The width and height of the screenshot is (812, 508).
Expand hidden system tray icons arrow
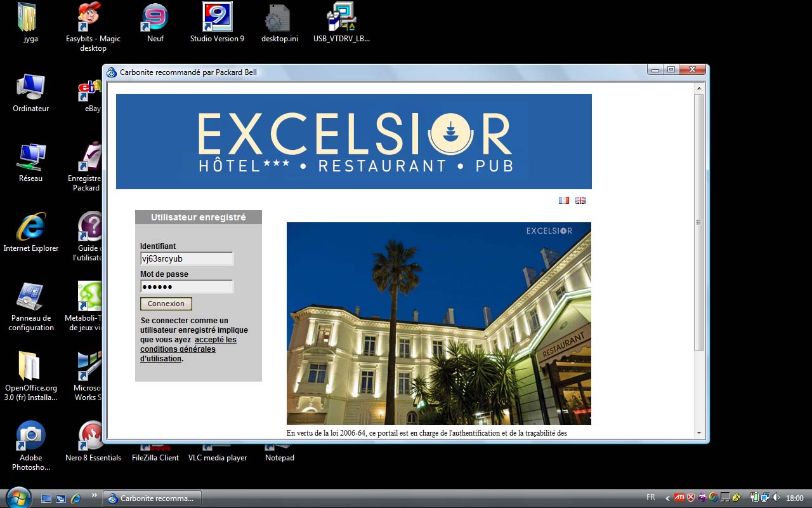click(x=667, y=498)
